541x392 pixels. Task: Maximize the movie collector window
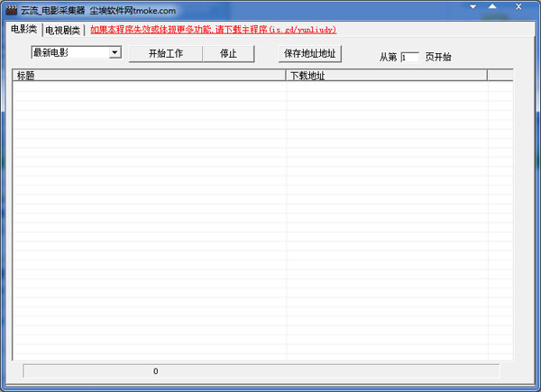tap(492, 8)
